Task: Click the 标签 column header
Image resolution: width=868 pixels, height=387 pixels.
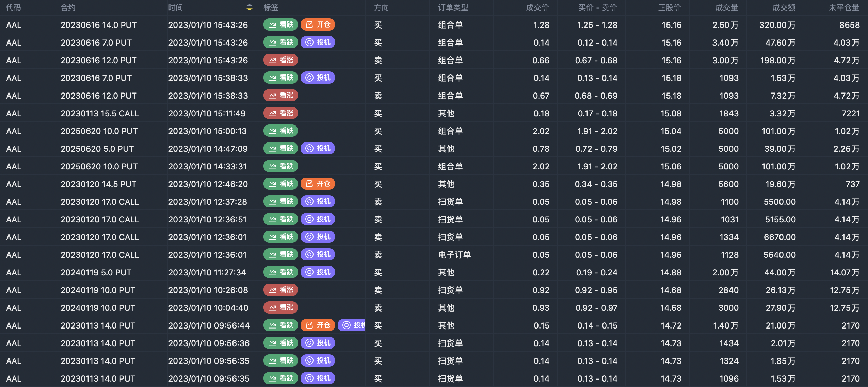Action: tap(271, 7)
